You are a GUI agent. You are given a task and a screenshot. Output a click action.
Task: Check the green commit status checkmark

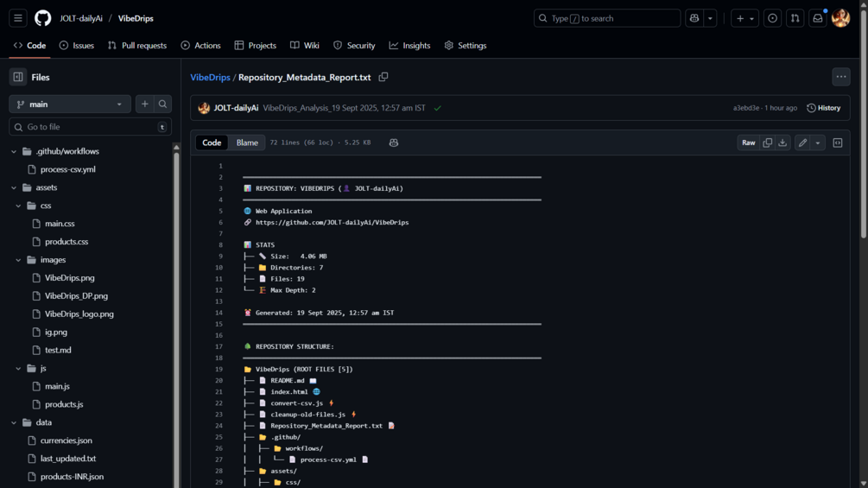[437, 108]
